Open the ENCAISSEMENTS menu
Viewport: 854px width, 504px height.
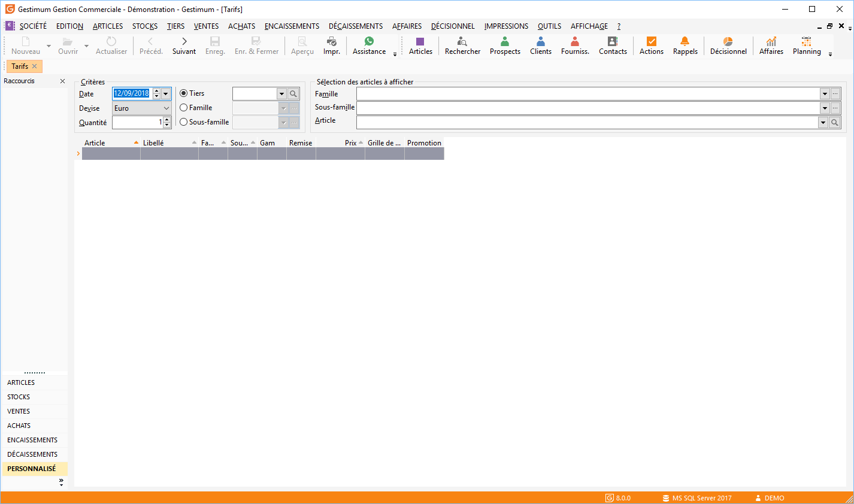click(292, 26)
